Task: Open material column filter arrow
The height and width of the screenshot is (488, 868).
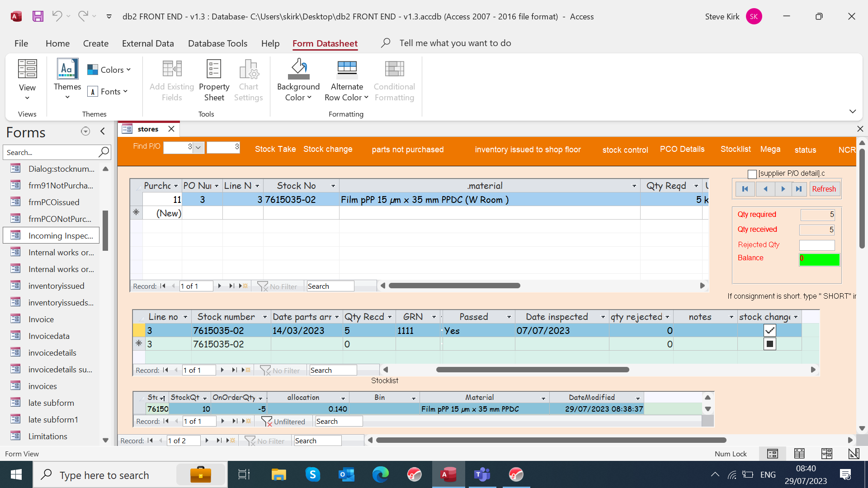Action: coord(634,186)
